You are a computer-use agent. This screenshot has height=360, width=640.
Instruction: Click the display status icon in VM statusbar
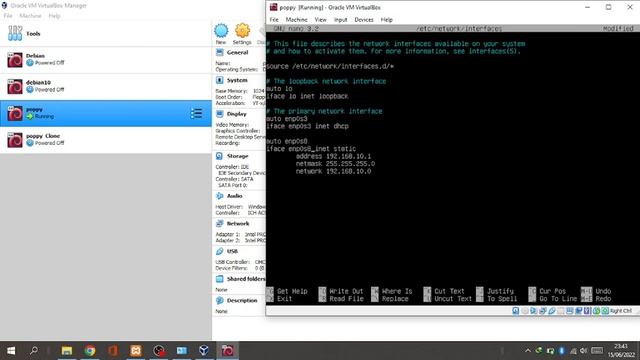tap(569, 311)
